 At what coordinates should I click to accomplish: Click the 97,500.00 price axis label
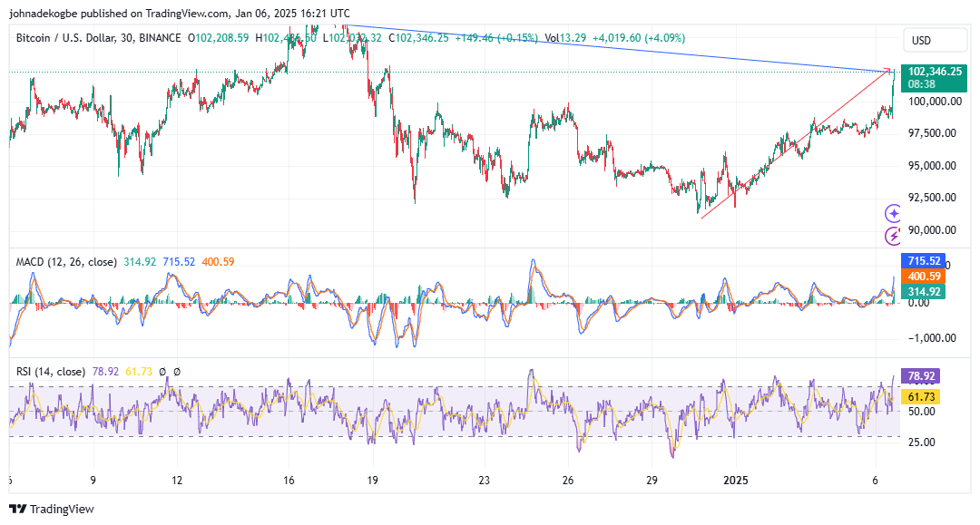point(932,133)
